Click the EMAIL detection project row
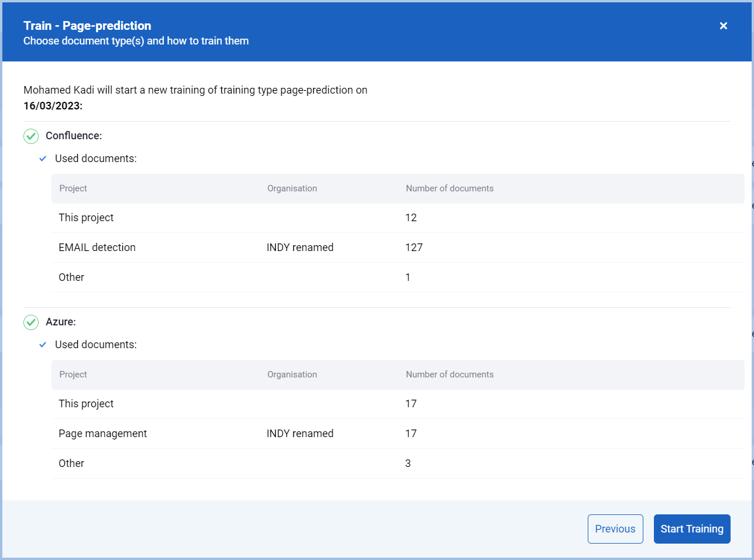Viewport: 754px width, 560px height. 398,248
